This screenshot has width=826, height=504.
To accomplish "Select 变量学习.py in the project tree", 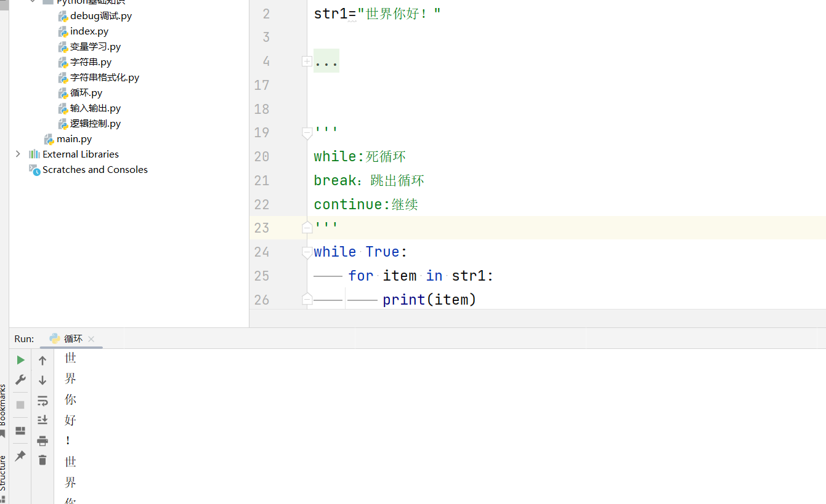I will click(x=95, y=47).
